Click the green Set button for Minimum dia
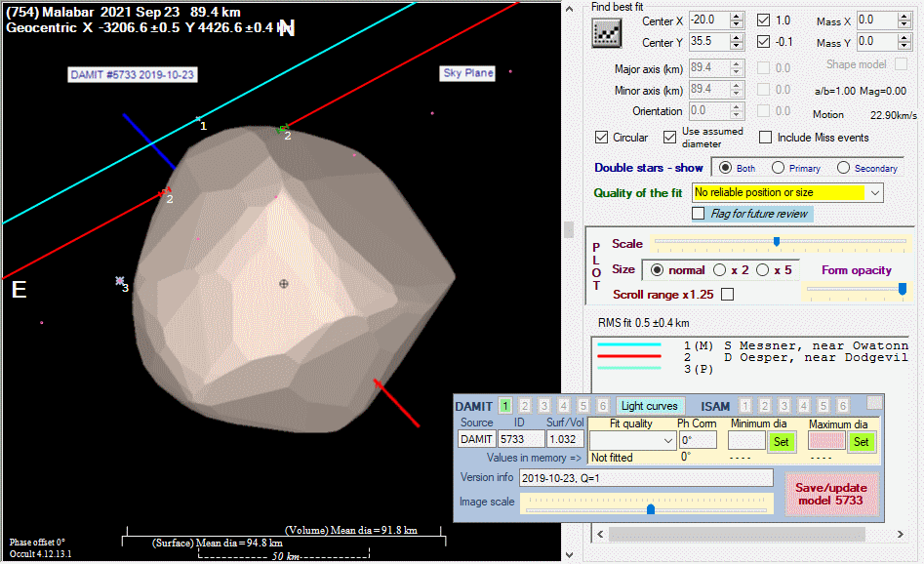 click(781, 441)
